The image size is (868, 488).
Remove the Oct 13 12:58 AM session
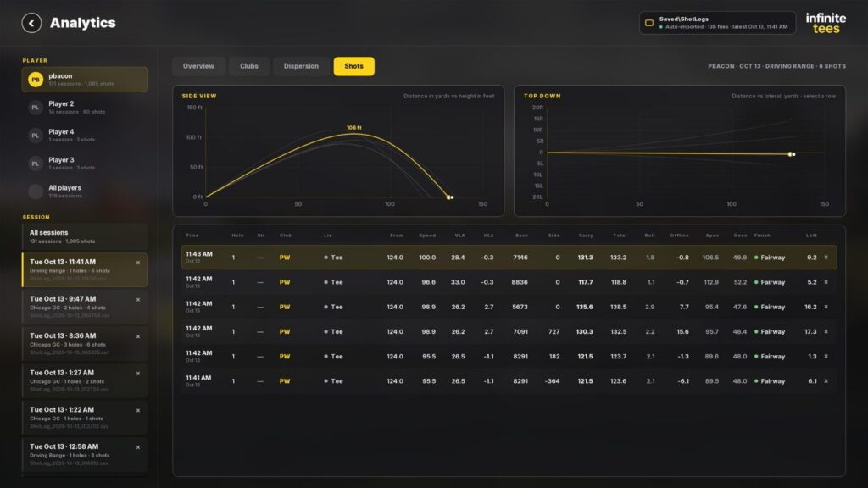coord(138,447)
